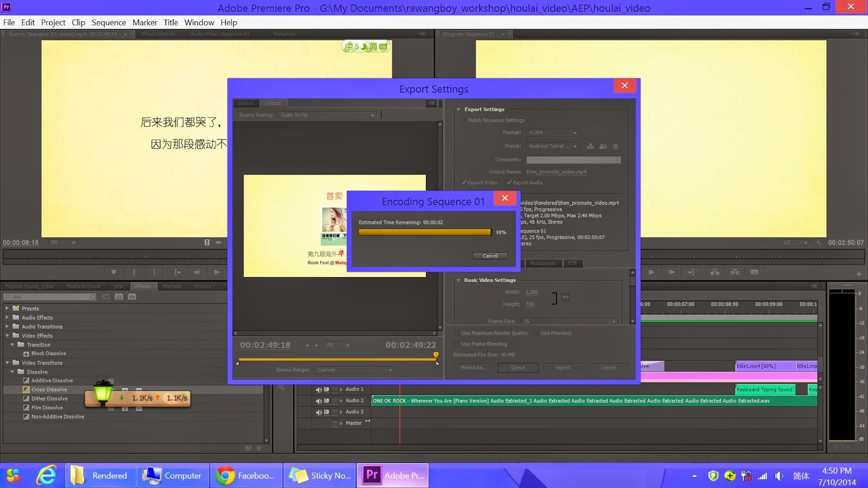
Task: Mute Audio 2 track with speaker toggle
Action: click(x=318, y=401)
